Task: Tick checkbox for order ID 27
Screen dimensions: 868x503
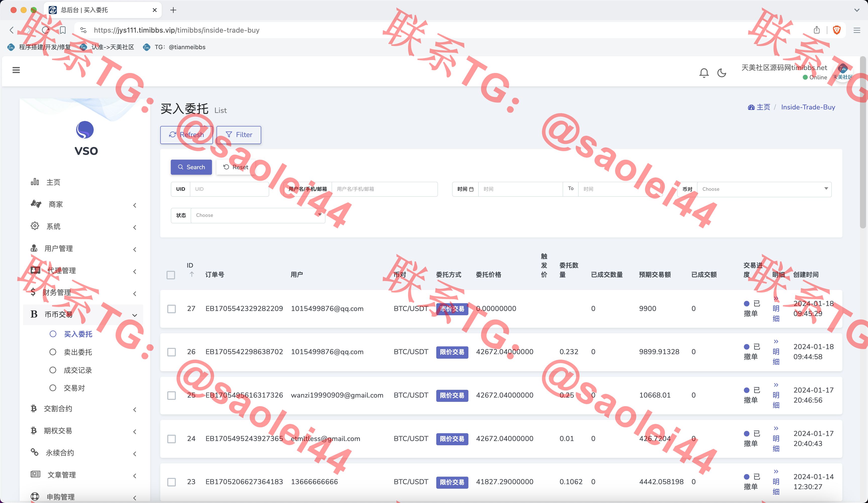Action: 172,308
